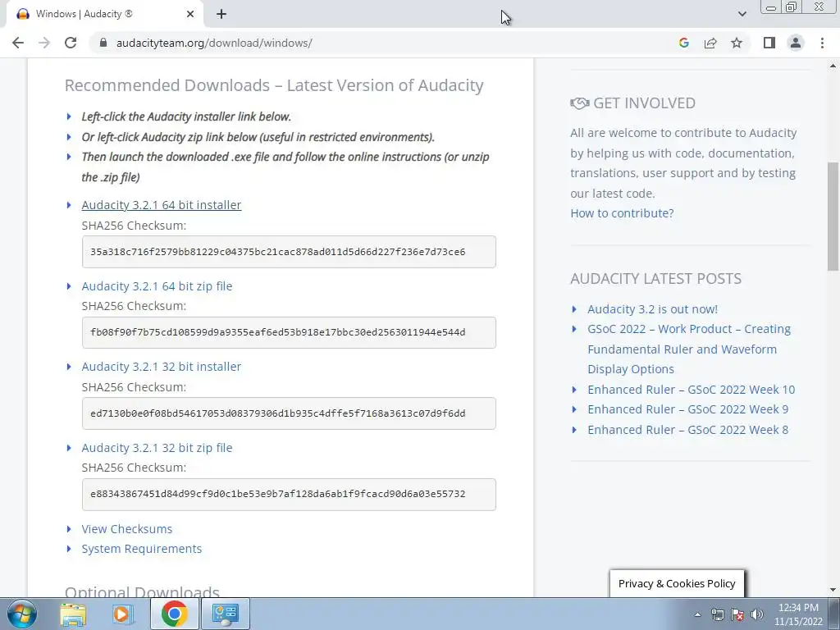The image size is (840, 630).
Task: Click the 32 bit installer checksum starting ed7130b0
Action: (289, 413)
